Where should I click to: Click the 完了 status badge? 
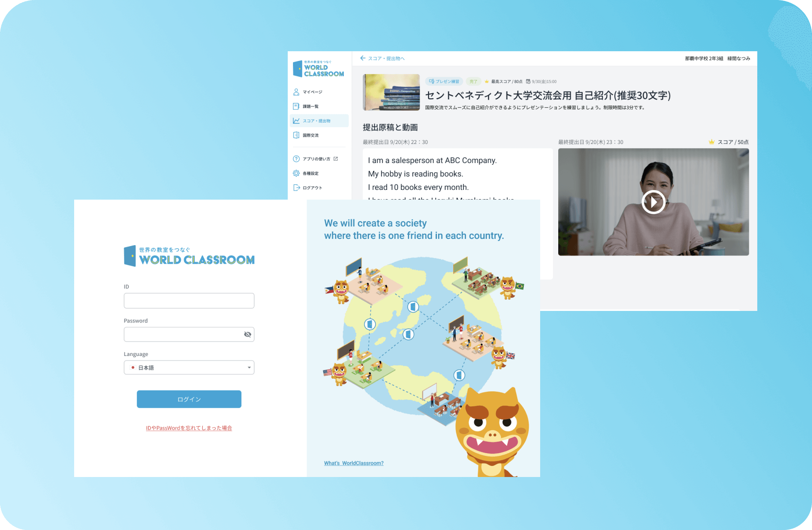[473, 81]
